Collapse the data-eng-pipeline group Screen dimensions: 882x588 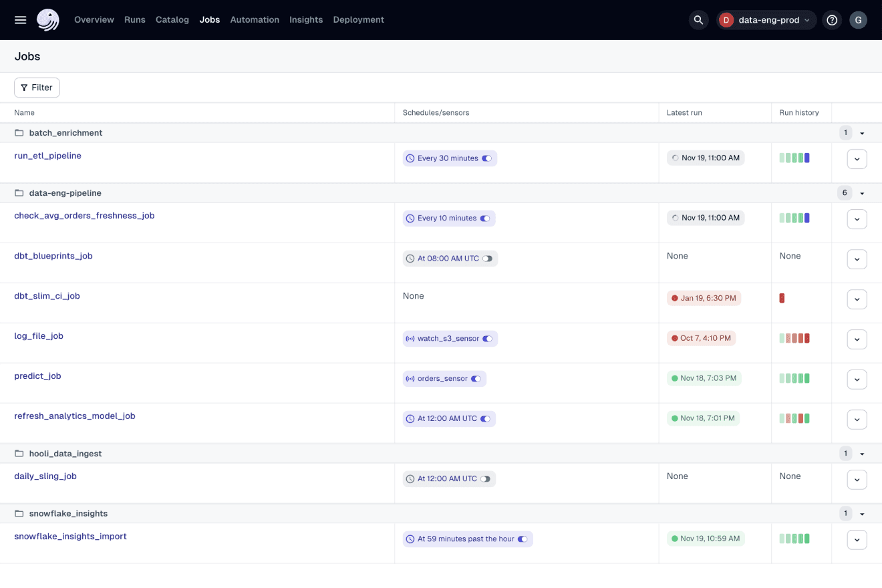click(862, 193)
